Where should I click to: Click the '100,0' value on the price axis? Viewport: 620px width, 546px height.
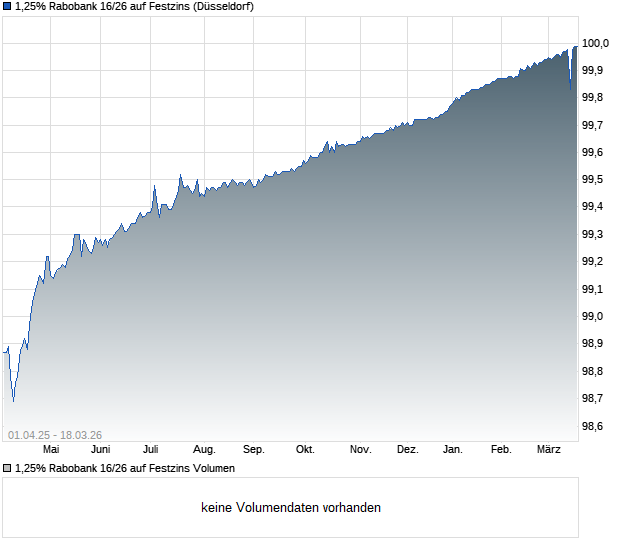point(597,43)
